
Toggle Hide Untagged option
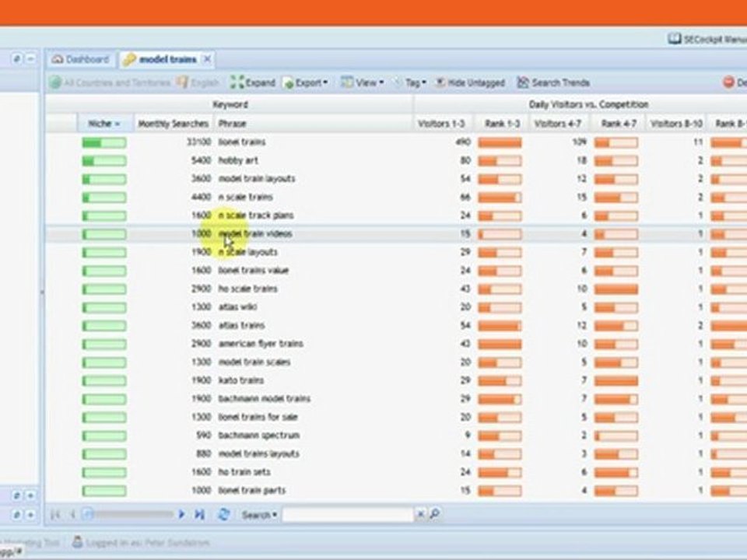(x=470, y=83)
